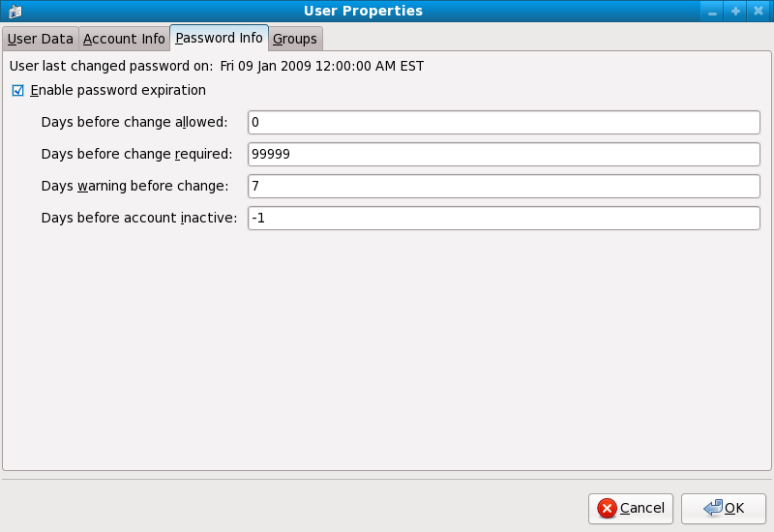Switch to the User Data tab
Screen dimensions: 774x532
point(40,39)
